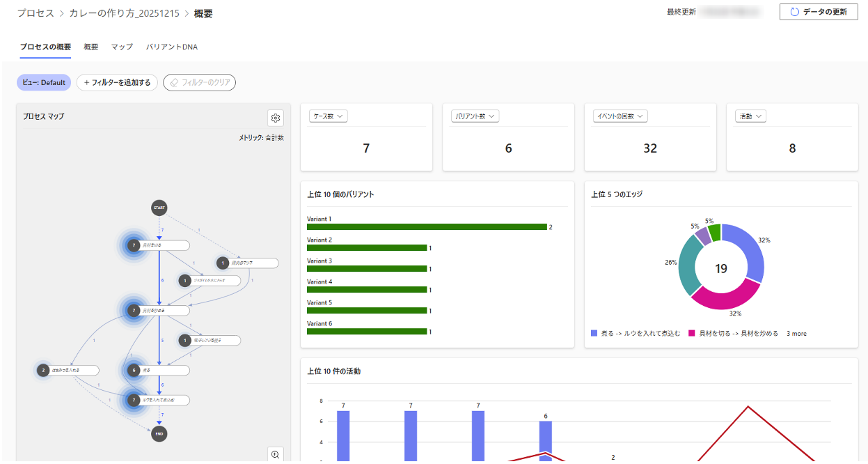This screenshot has width=868, height=464.
Task: Select the START node in process map
Action: [x=159, y=208]
